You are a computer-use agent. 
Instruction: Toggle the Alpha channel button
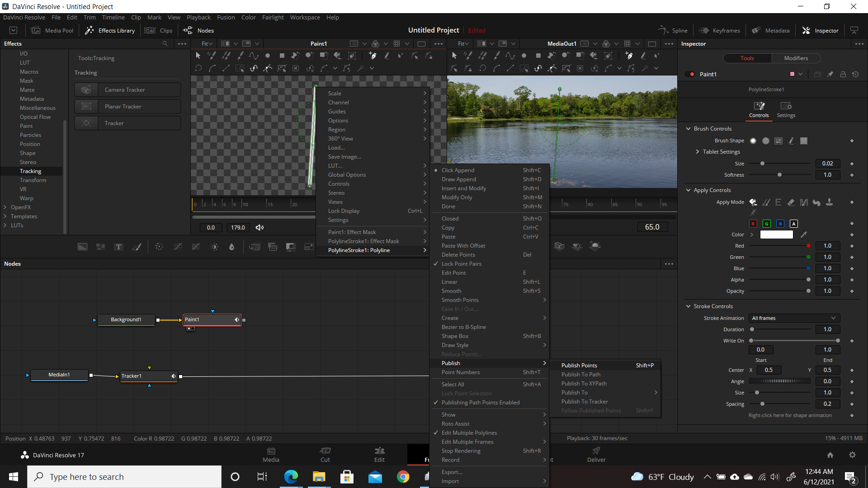pos(794,224)
